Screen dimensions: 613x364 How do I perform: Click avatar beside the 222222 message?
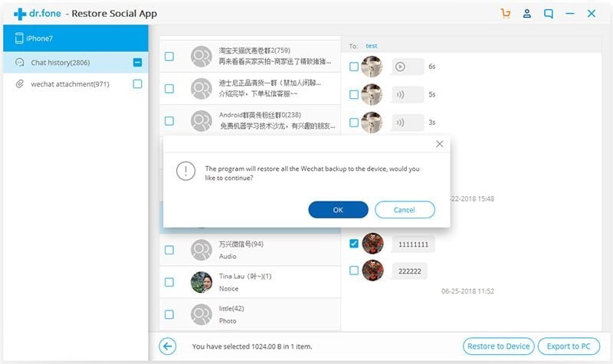coord(372,271)
